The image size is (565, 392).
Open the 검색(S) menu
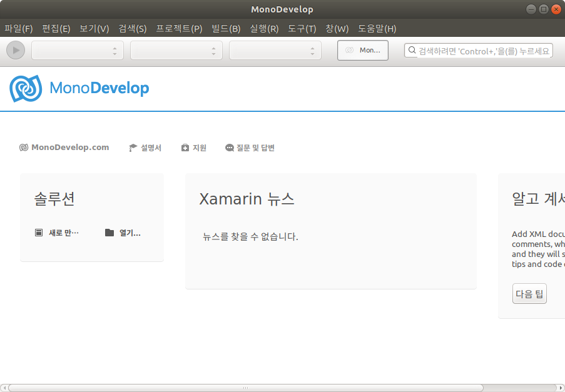click(x=132, y=29)
